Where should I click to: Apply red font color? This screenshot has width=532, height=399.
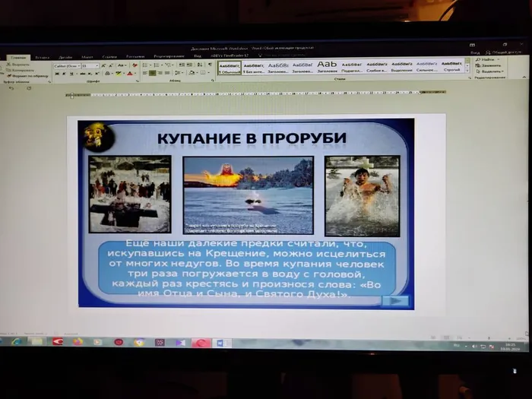pos(130,74)
